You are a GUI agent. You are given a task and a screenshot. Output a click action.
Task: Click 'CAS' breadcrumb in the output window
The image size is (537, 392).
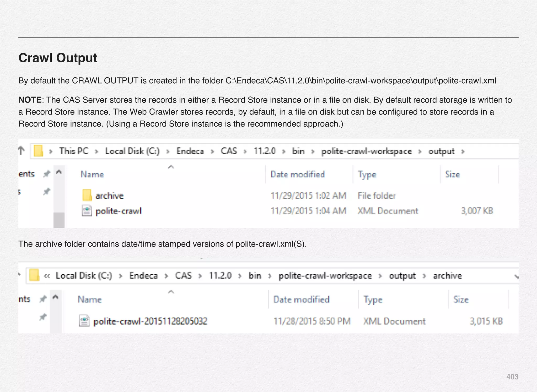coord(229,151)
